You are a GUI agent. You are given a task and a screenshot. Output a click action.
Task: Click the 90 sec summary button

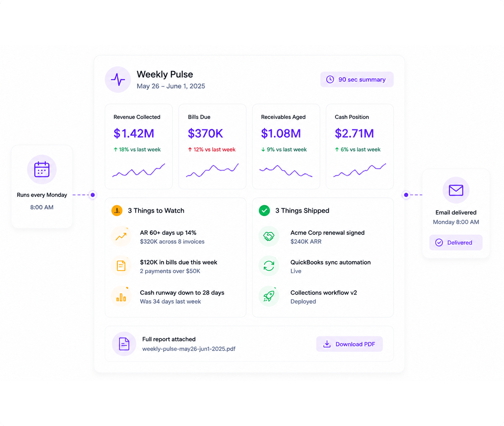coord(357,79)
